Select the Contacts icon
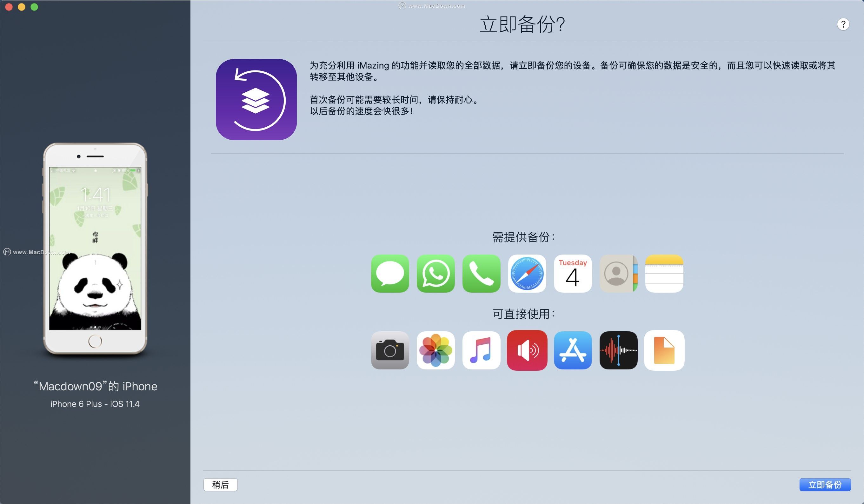This screenshot has width=864, height=504. click(619, 273)
